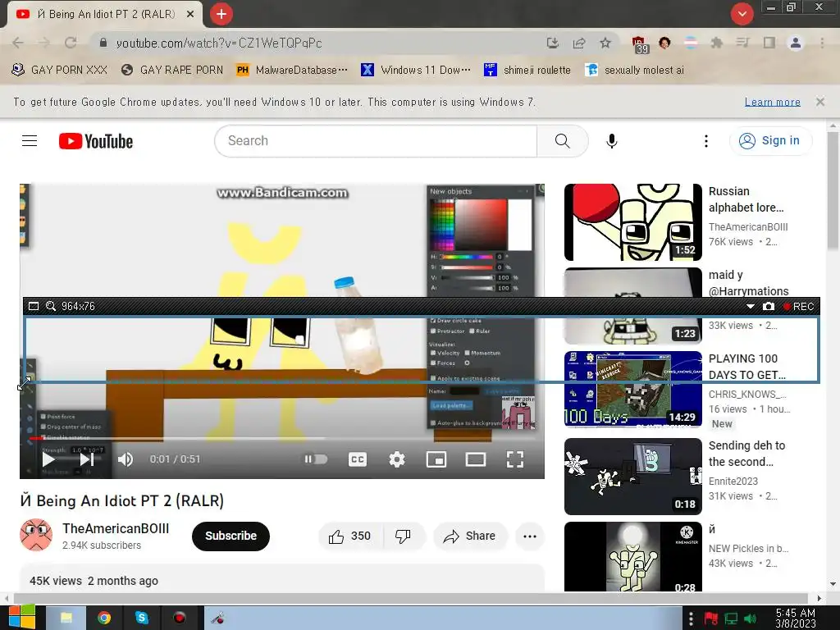Open the Chrome profile menu
Screen dimensions: 840x630
point(796,43)
